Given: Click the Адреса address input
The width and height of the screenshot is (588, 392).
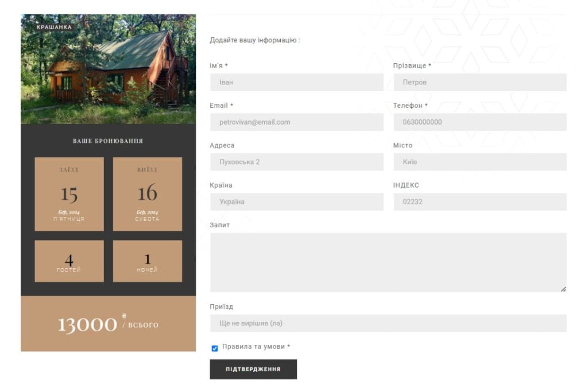Looking at the screenshot, I should (x=296, y=162).
